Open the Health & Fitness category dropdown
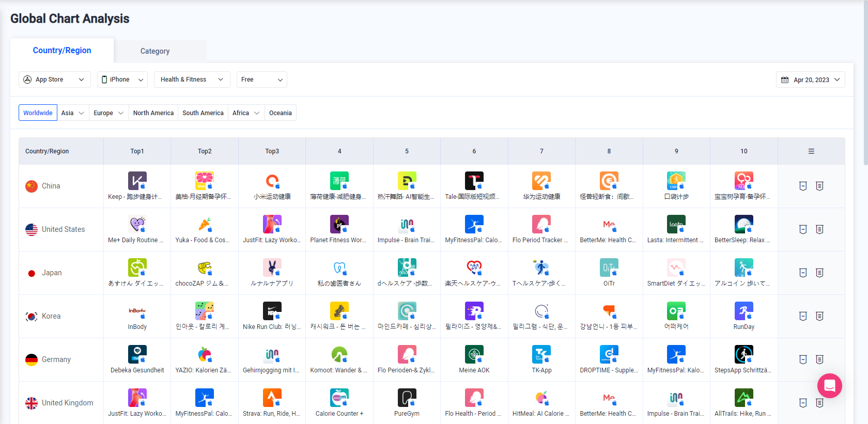This screenshot has height=424, width=868. (x=192, y=80)
